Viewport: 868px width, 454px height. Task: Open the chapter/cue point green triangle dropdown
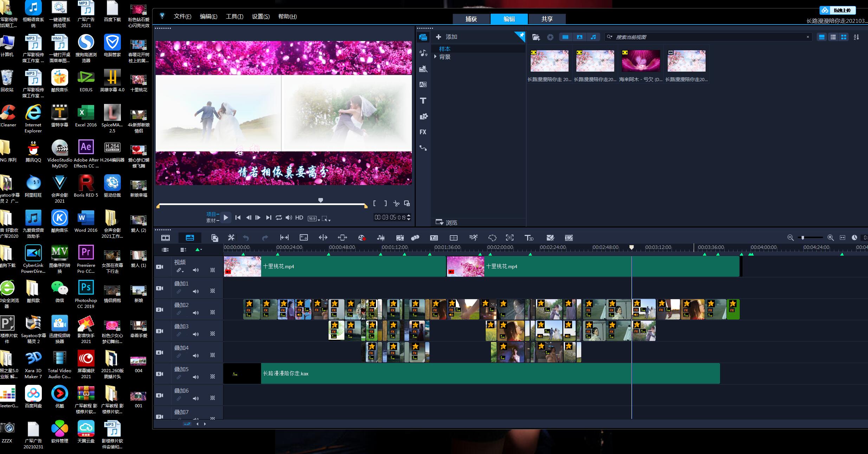[199, 250]
